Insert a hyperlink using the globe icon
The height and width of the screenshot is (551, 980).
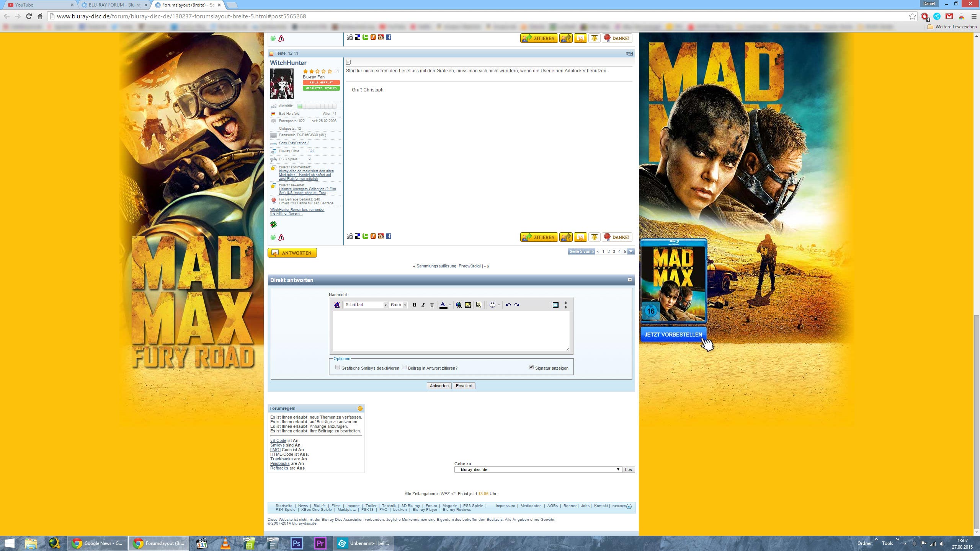pos(459,305)
